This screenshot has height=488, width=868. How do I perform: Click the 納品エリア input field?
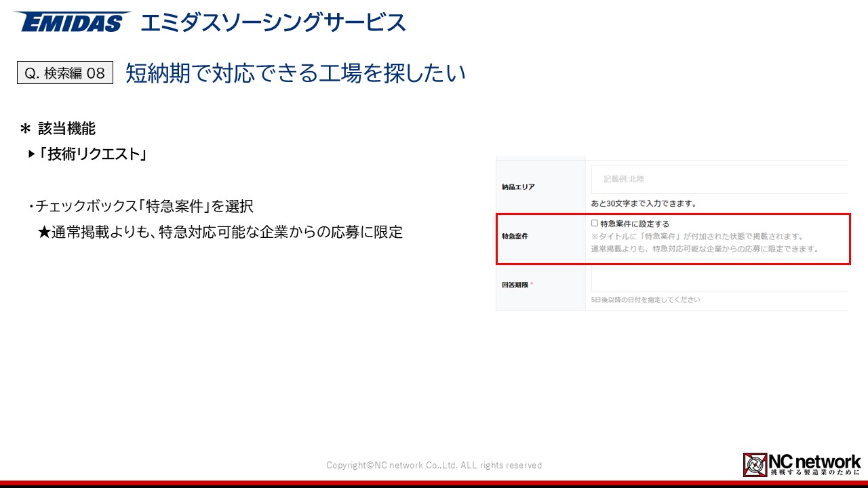(719, 180)
